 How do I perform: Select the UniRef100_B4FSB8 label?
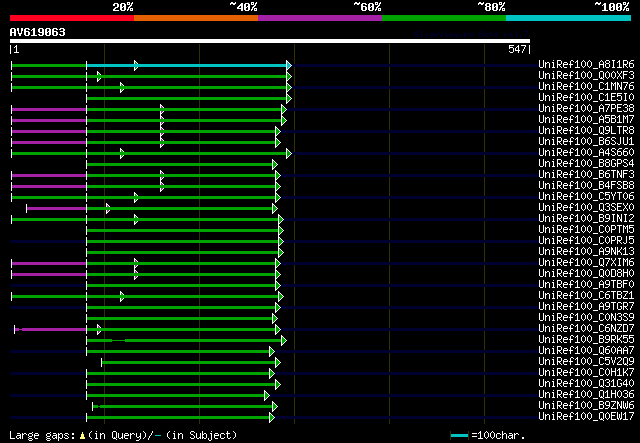(x=587, y=186)
